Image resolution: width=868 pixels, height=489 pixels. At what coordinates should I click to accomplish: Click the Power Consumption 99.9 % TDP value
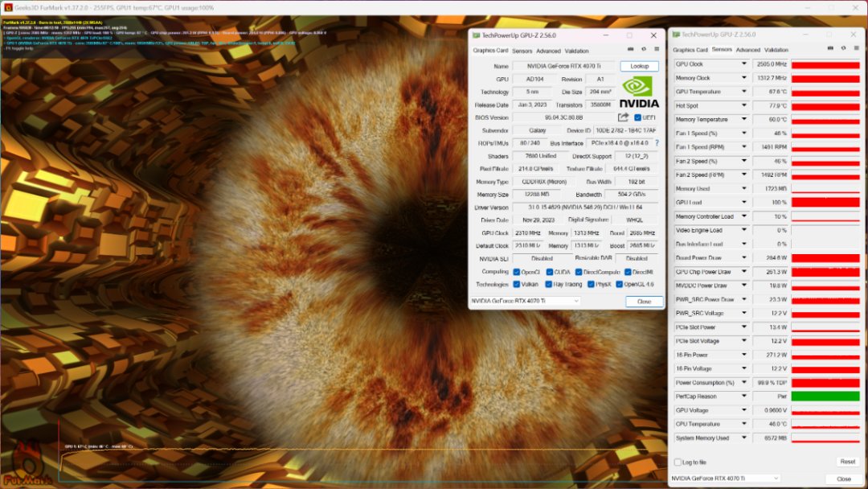[770, 383]
